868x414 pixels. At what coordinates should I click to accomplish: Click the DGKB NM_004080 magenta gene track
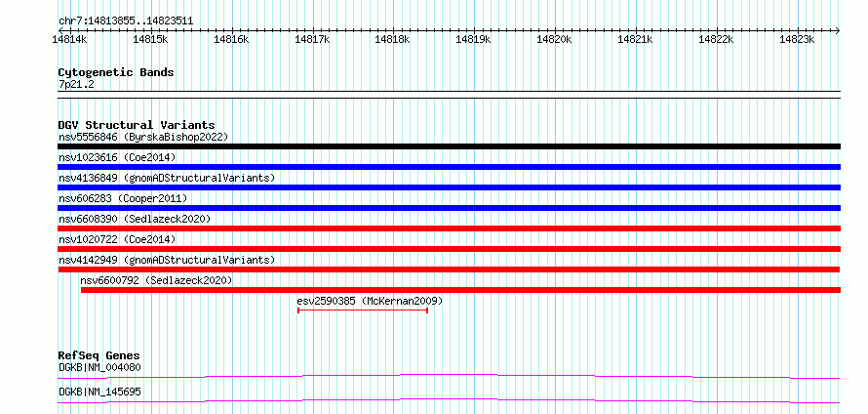(449, 376)
